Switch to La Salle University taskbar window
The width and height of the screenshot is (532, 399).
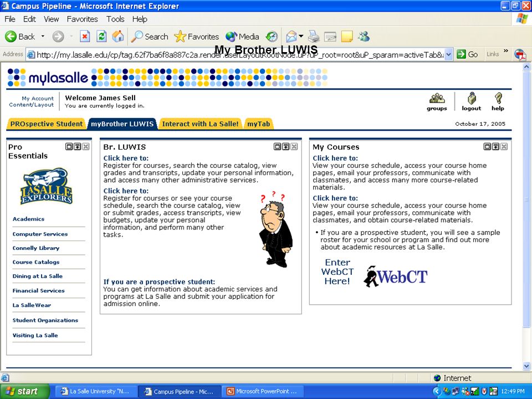tap(95, 391)
